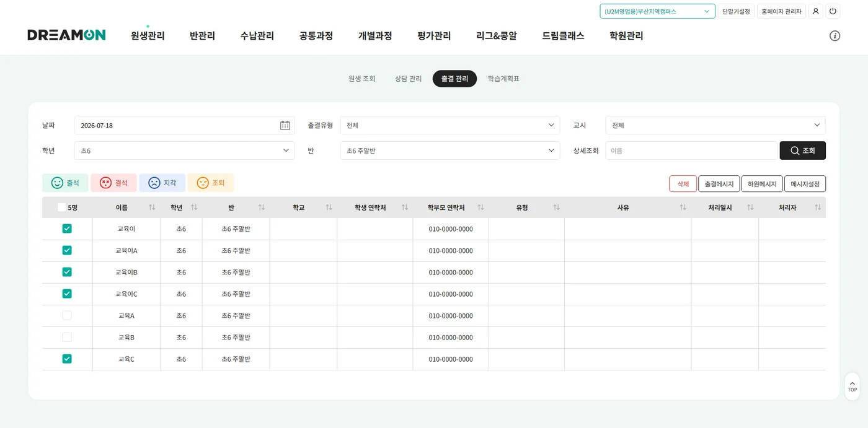868x428 pixels.
Task: Sort by 처리일시 column arrows
Action: coord(750,207)
